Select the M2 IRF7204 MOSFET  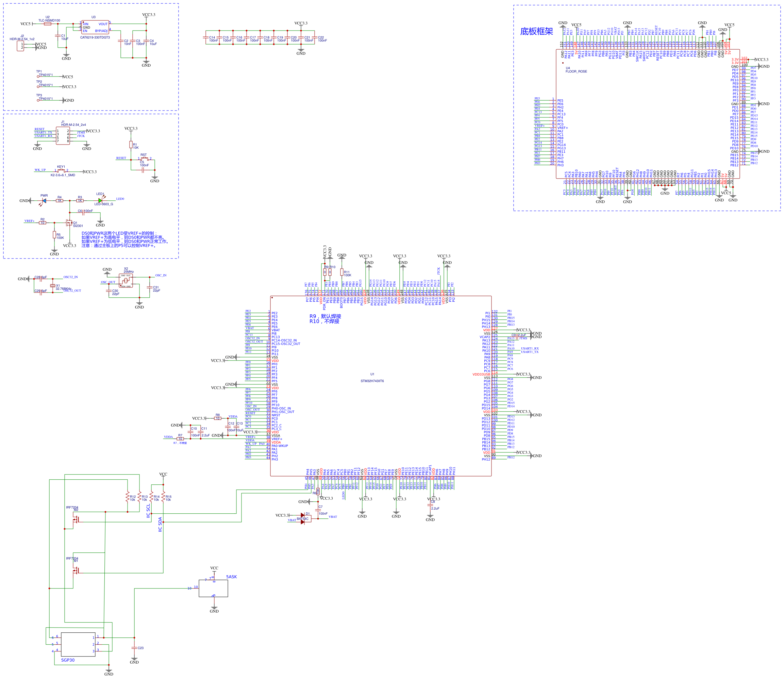pyautogui.click(x=76, y=519)
